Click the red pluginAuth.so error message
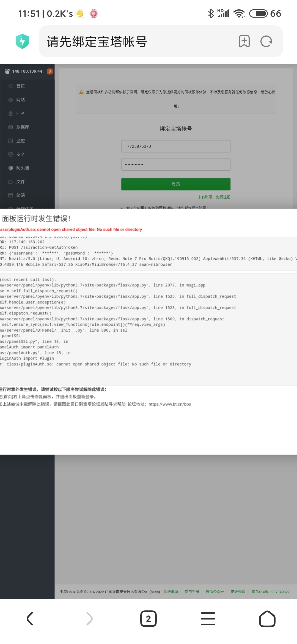Image resolution: width=297 pixels, height=644 pixels. [x=71, y=229]
